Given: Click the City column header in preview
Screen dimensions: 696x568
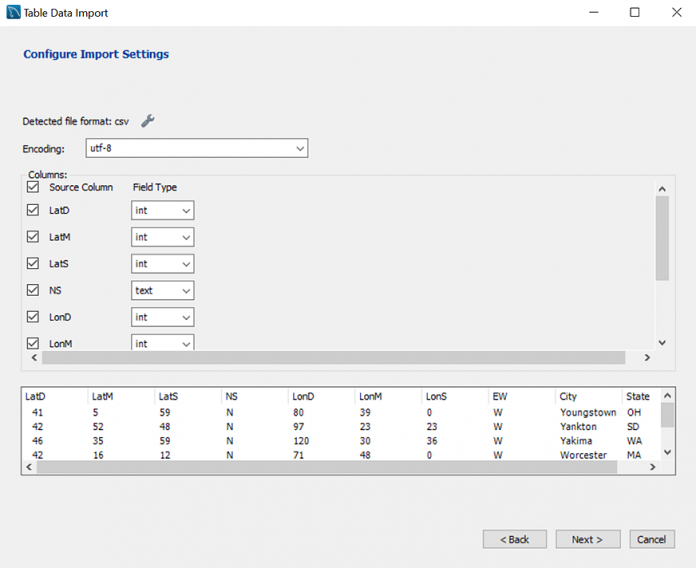Looking at the screenshot, I should (x=568, y=396).
